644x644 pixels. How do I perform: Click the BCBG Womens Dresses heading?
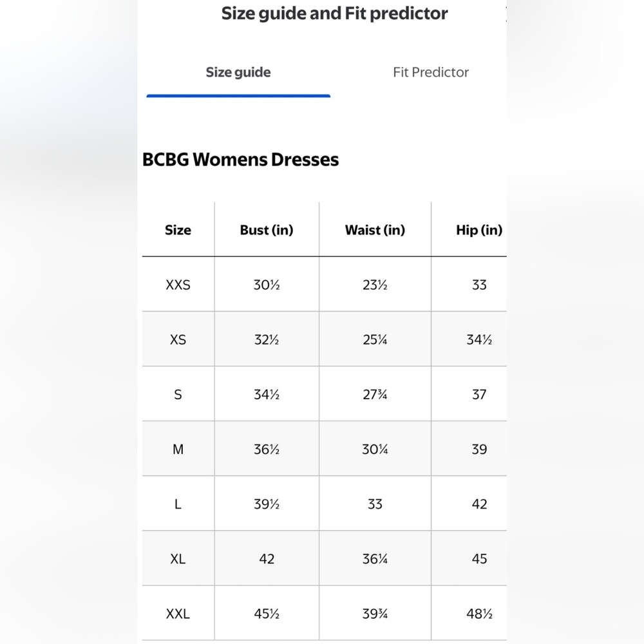click(240, 160)
